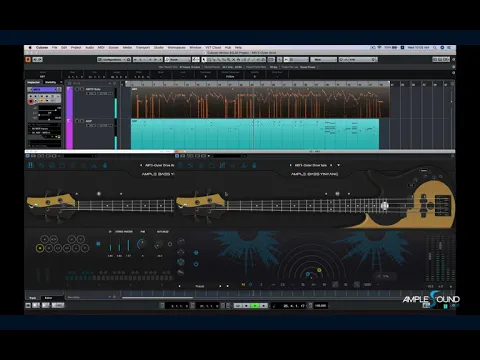Screen dimensions: 480x360
Task: Open Siri from menu bar
Action: (442, 48)
